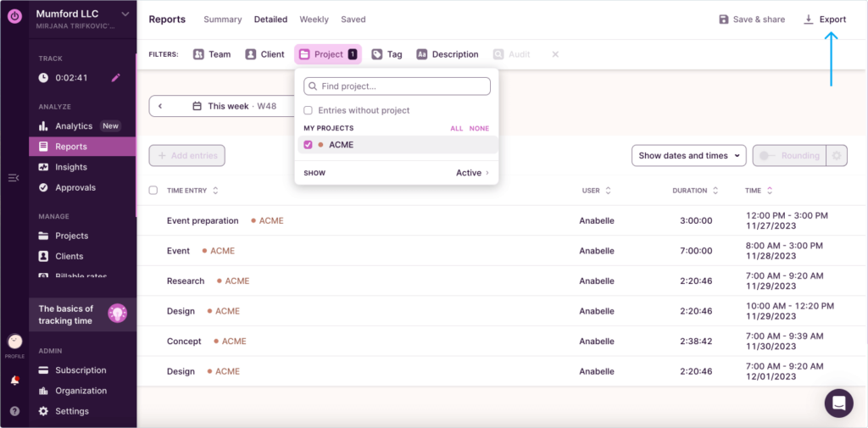Viewport: 868px width, 428px height.
Task: Switch to the Summary tab
Action: [223, 19]
